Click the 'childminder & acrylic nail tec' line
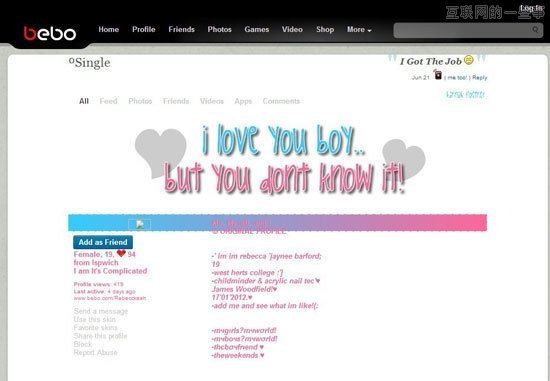 tap(266, 281)
